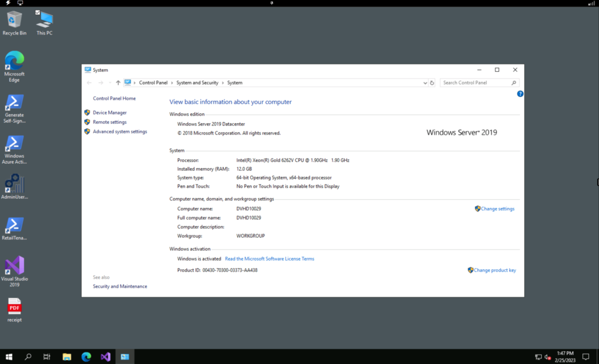The image size is (599, 364).
Task: Click the lightning bolt icon in top bar
Action: 8,3
